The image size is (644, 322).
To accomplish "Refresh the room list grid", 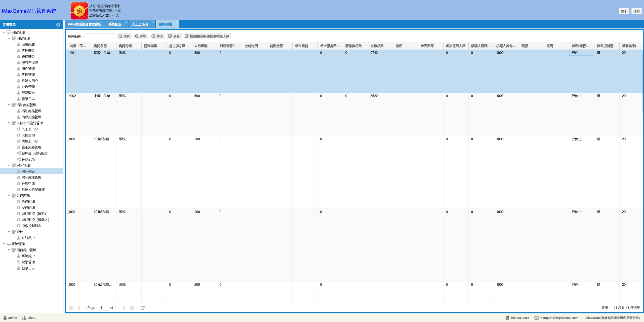I will [142, 308].
